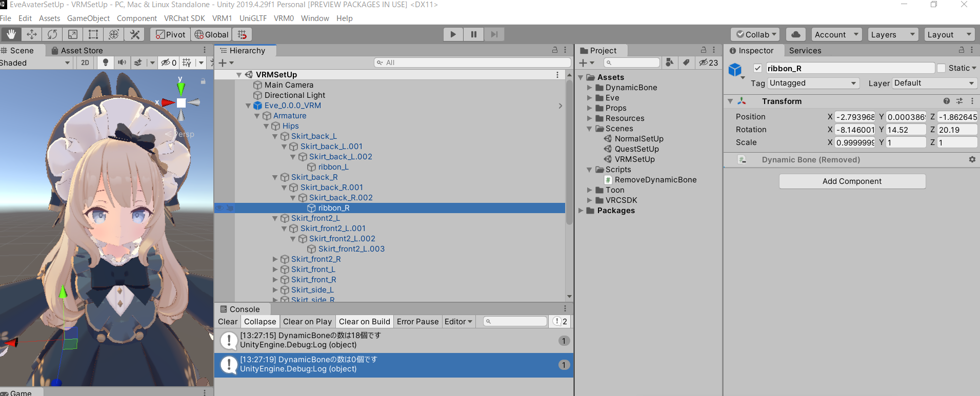Toggle Clear on Build option
Screen dimensions: 980x396
point(365,322)
